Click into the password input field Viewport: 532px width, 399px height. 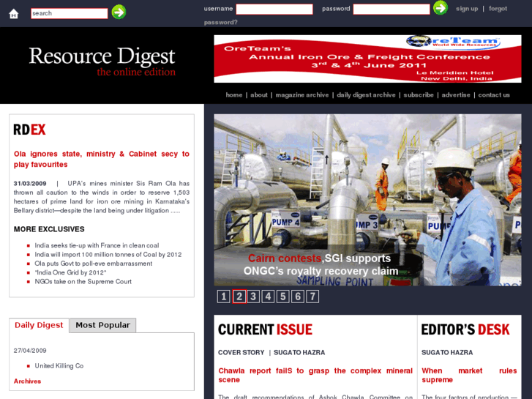pyautogui.click(x=391, y=10)
